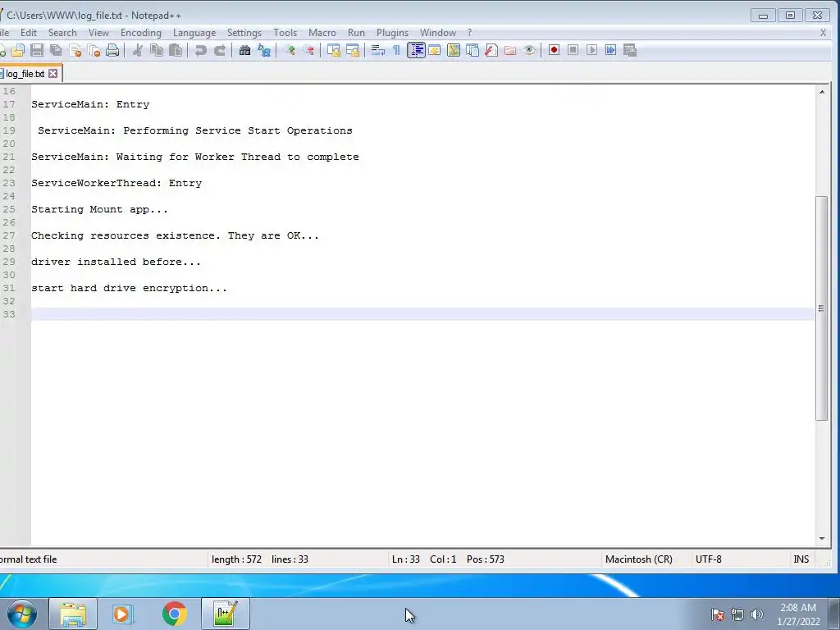Image resolution: width=840 pixels, height=630 pixels.
Task: Click the line 'Starting Mount app...'
Action: [x=99, y=209]
